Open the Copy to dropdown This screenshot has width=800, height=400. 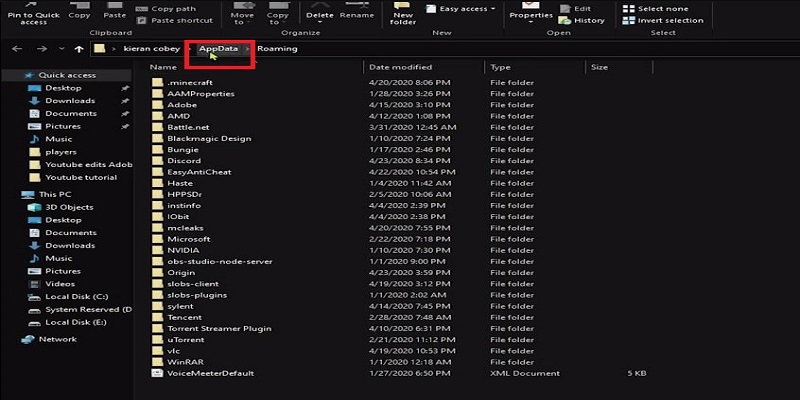(x=278, y=13)
